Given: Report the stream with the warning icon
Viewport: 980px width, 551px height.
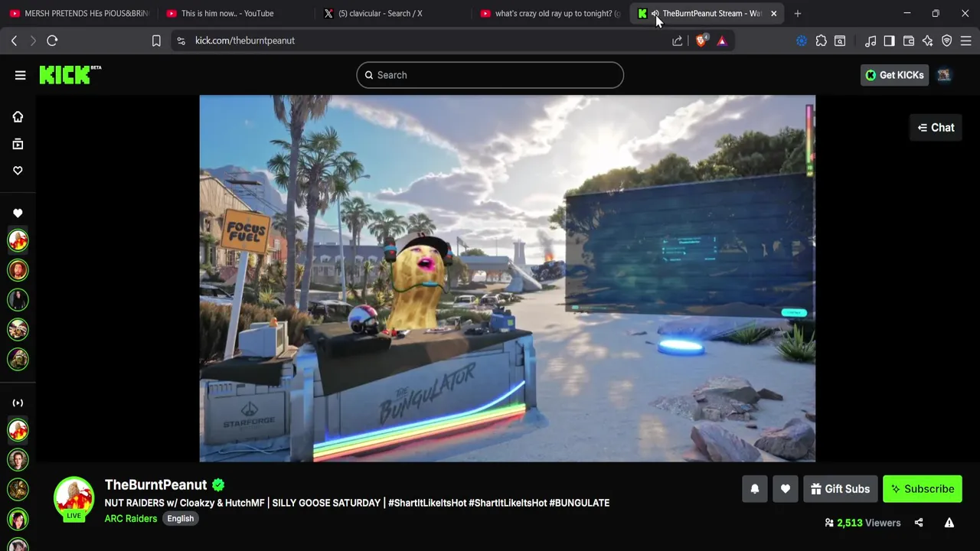Looking at the screenshot, I should (x=949, y=523).
